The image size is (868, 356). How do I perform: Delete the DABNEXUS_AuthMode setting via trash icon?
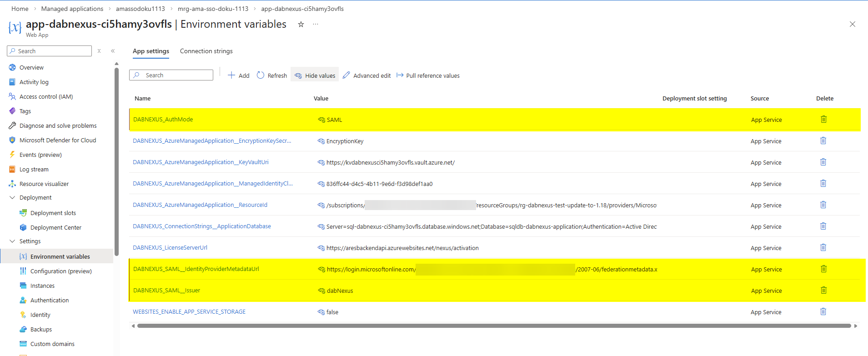click(823, 119)
